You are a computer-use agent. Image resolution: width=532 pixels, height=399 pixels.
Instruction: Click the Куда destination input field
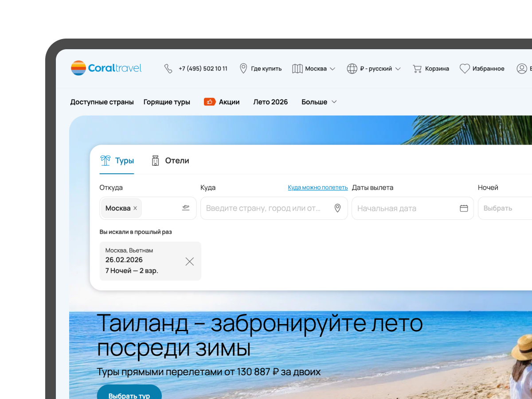tap(274, 208)
